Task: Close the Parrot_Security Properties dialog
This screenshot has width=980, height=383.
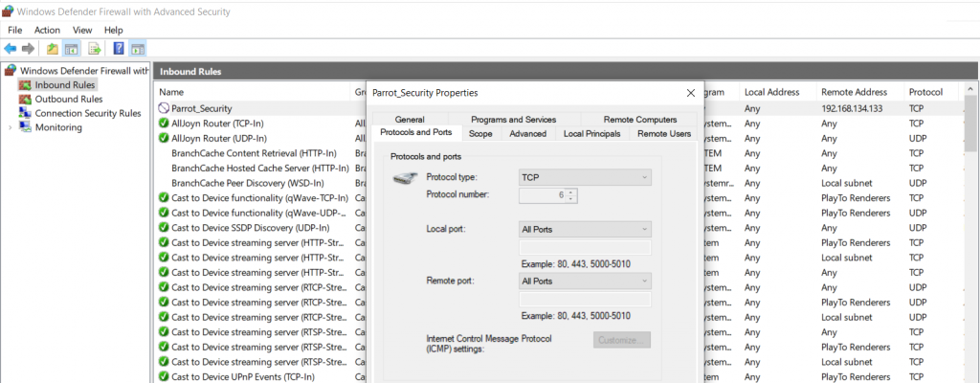Action: (x=691, y=93)
